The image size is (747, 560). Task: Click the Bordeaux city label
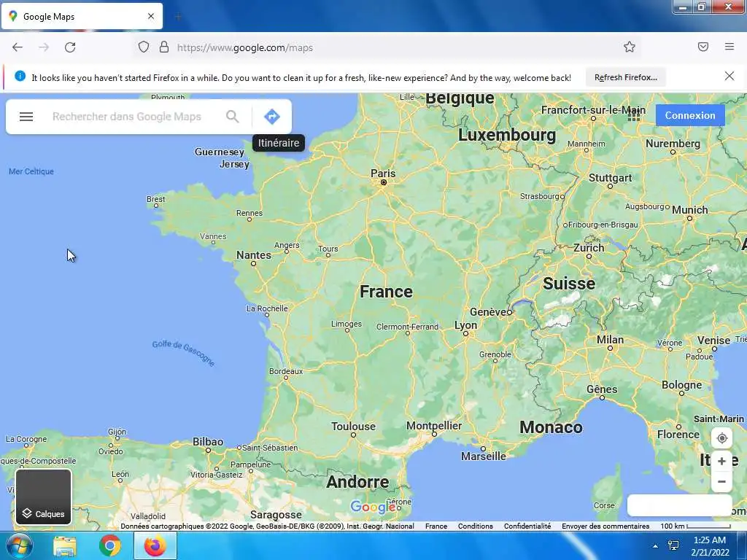tap(286, 371)
